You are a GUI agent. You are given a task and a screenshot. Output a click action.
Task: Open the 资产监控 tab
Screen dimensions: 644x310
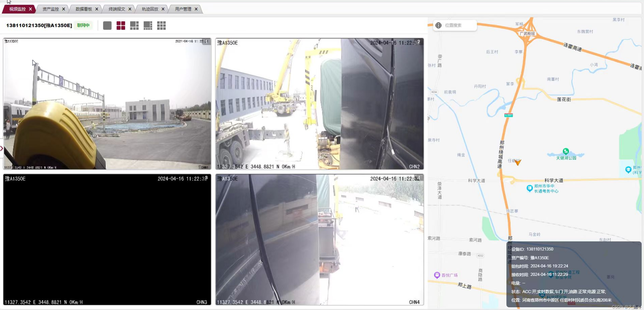[50, 9]
